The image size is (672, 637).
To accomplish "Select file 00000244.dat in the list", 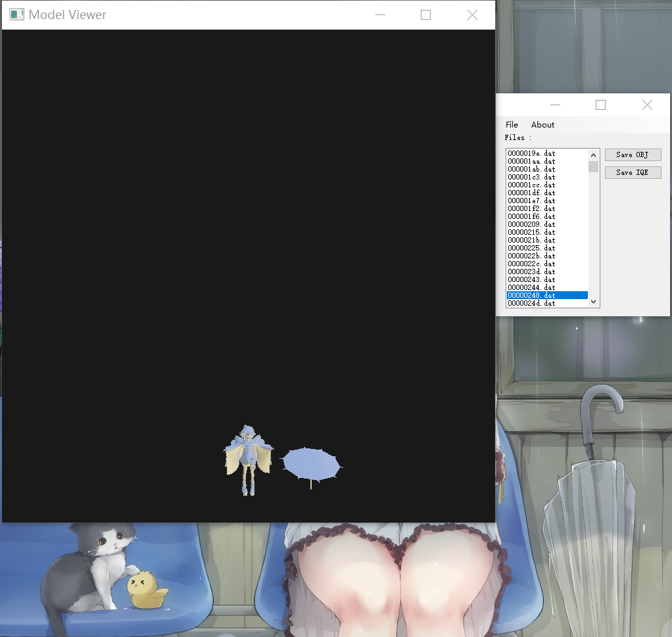I will [x=547, y=287].
